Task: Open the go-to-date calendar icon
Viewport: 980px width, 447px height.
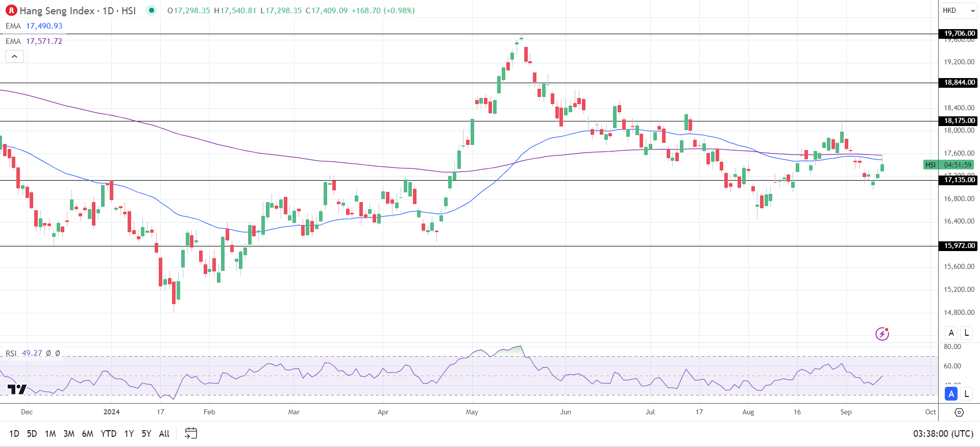Action: [191, 433]
